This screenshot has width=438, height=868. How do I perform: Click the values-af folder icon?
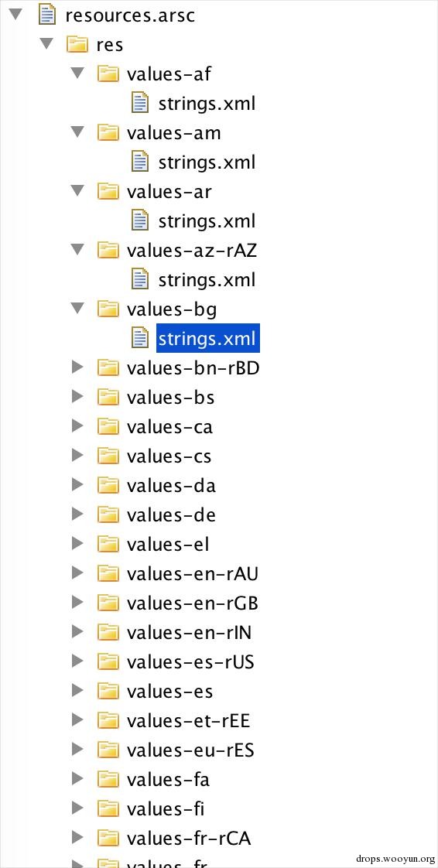click(108, 73)
